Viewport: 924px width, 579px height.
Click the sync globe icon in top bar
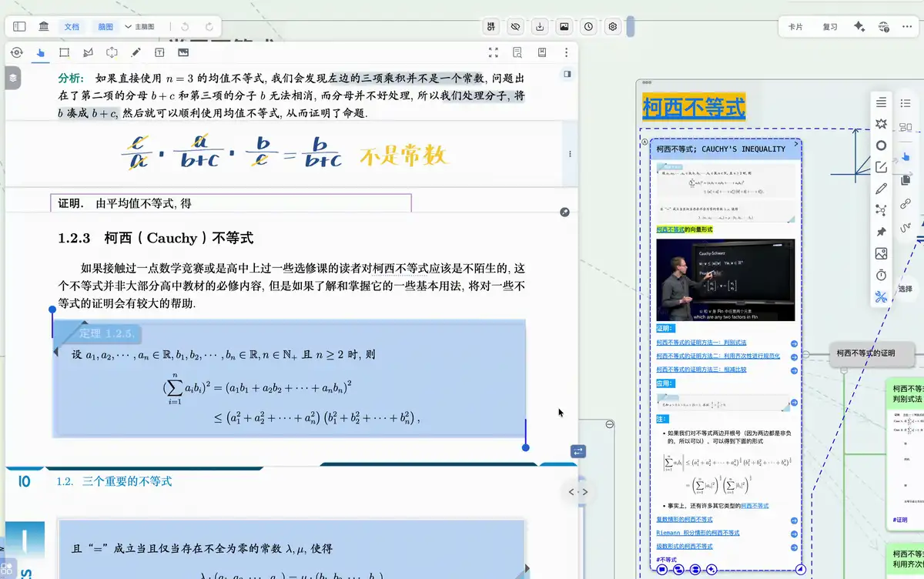883,26
